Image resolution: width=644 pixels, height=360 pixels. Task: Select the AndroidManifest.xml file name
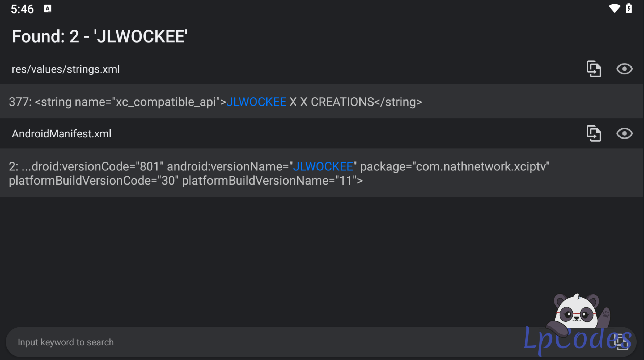coord(62,134)
